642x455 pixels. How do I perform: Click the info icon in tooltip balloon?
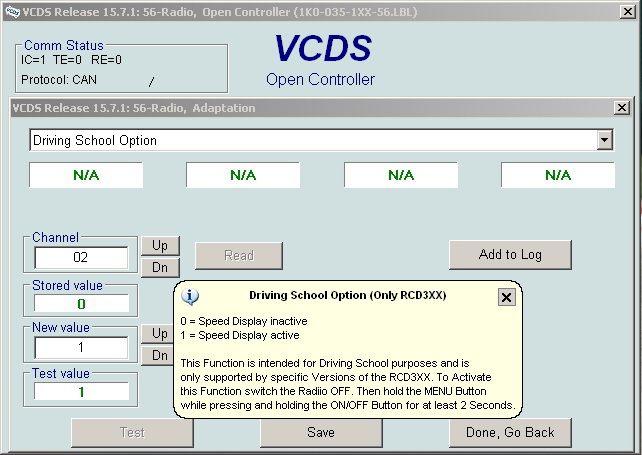coord(190,297)
